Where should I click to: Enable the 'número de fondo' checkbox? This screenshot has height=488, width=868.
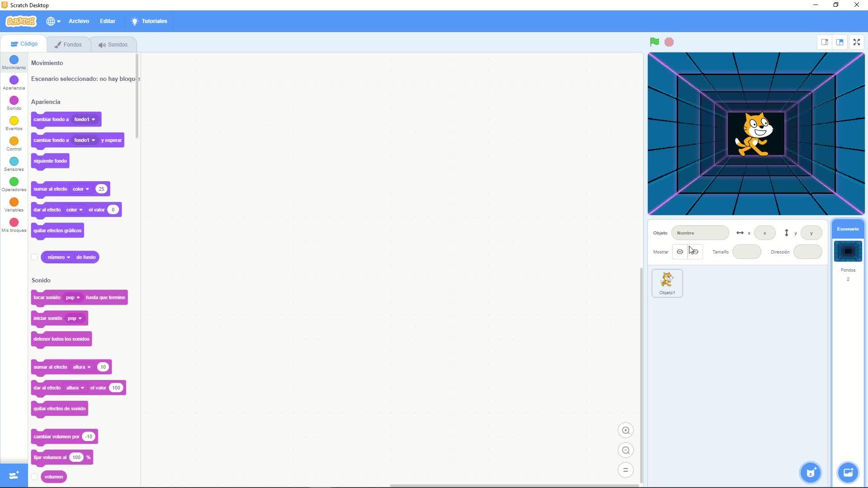tap(34, 257)
